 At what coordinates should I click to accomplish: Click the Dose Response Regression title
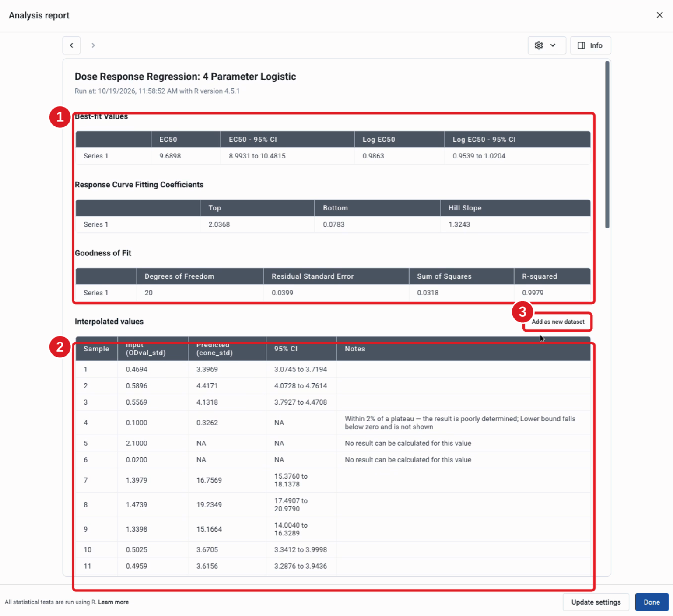point(185,77)
